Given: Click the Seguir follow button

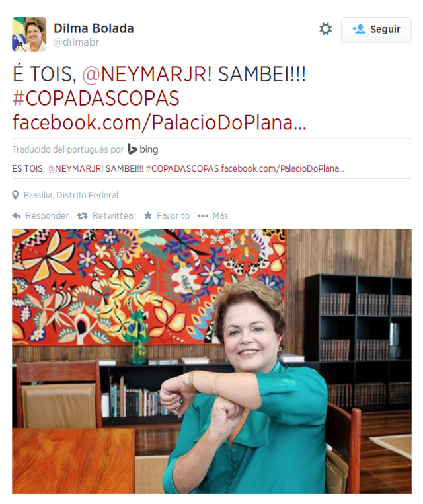Looking at the screenshot, I should click(376, 30).
